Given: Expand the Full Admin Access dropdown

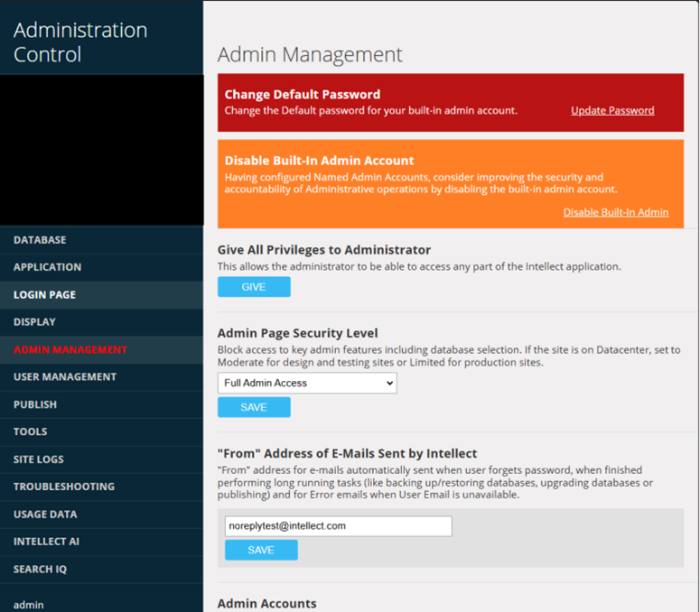Looking at the screenshot, I should coord(307,383).
